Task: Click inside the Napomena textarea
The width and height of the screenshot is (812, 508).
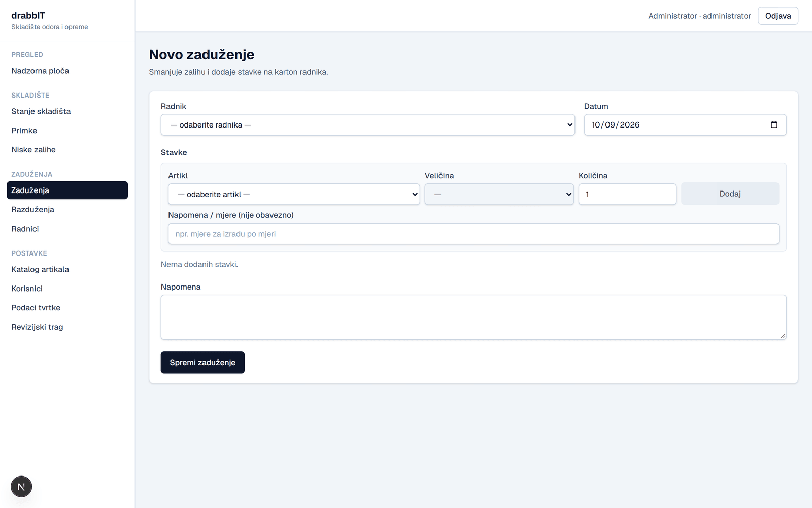Action: (x=473, y=317)
